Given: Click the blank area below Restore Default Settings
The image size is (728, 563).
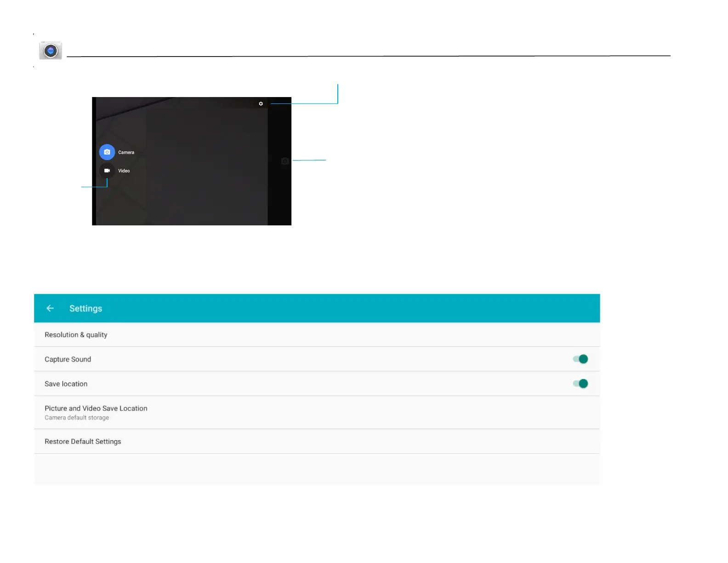Looking at the screenshot, I should 317,469.
